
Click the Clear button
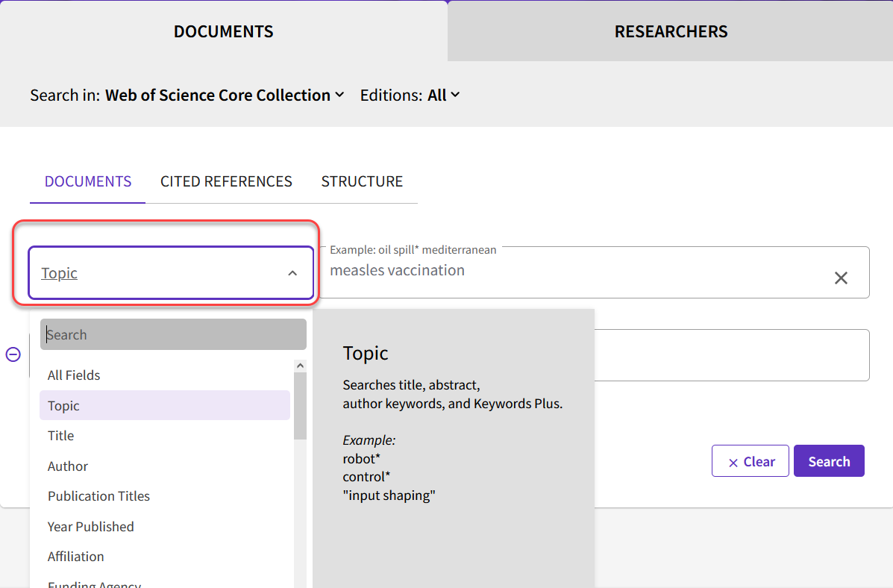click(750, 461)
